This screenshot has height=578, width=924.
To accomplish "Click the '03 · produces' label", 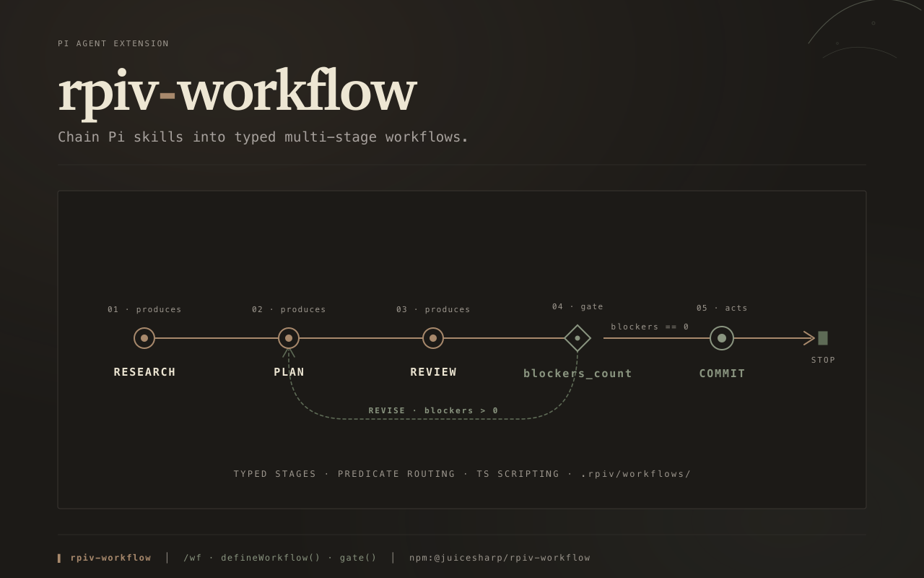I will 433,309.
